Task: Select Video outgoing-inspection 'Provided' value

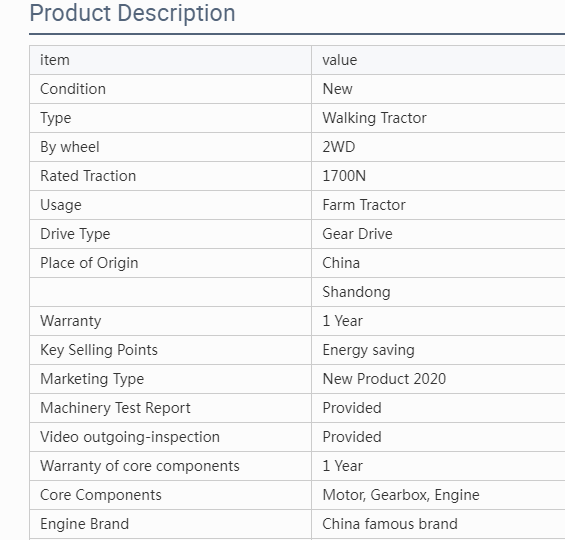Action: (x=352, y=437)
